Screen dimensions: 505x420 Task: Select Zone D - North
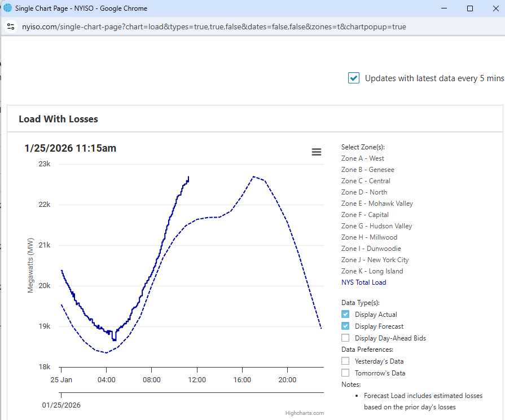coord(365,192)
